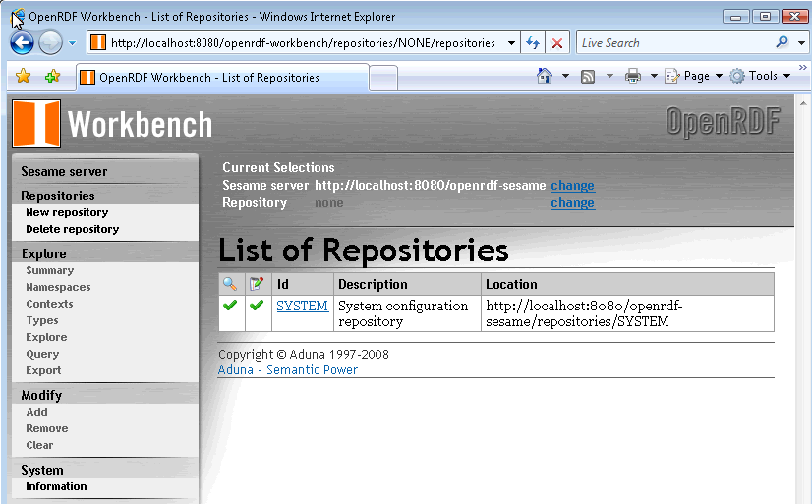812x504 pixels.
Task: Change the Sesame server selection
Action: (x=572, y=185)
